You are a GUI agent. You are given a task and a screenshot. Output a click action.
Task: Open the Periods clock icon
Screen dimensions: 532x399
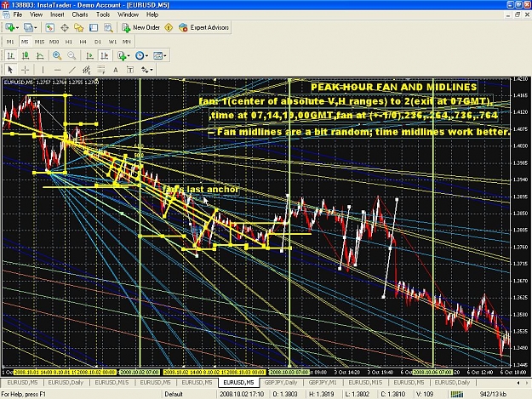pyautogui.click(x=140, y=55)
